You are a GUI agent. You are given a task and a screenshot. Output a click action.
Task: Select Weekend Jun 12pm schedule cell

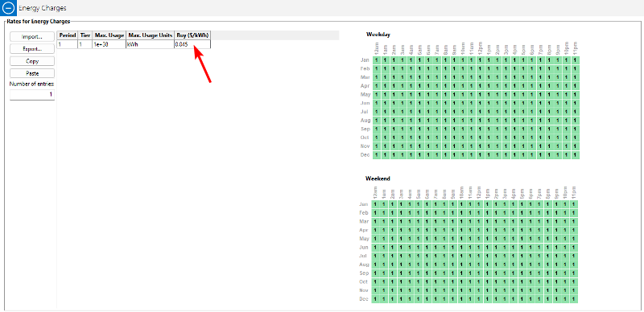tap(479, 248)
